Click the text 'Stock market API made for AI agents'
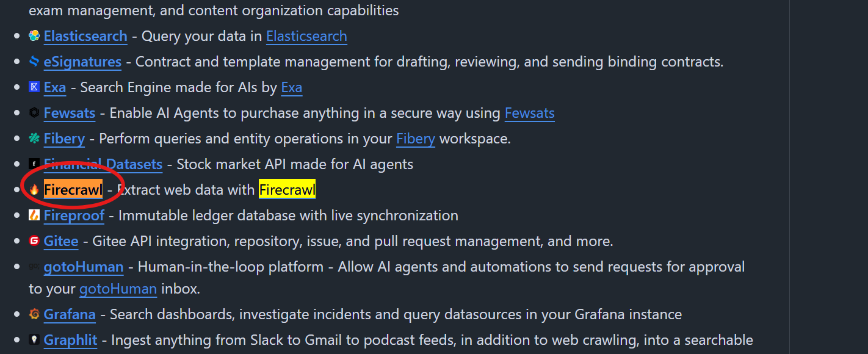Viewport: 868px width, 354px height. click(295, 164)
